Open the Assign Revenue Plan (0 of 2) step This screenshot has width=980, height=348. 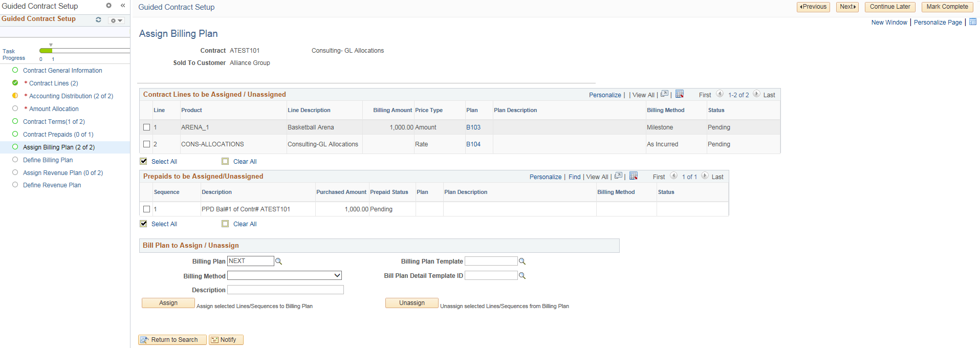(x=63, y=173)
